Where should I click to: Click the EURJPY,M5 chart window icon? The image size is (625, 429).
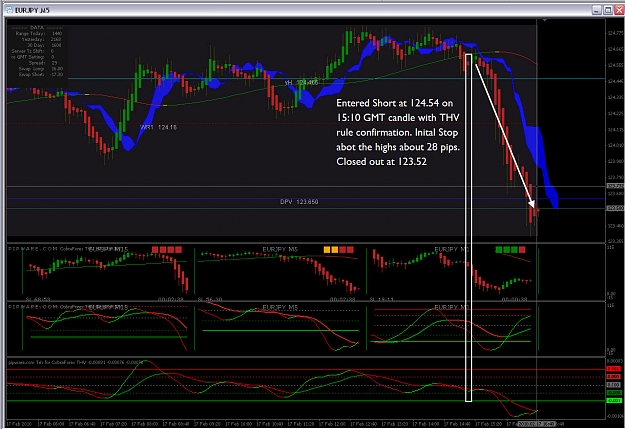coord(9,10)
